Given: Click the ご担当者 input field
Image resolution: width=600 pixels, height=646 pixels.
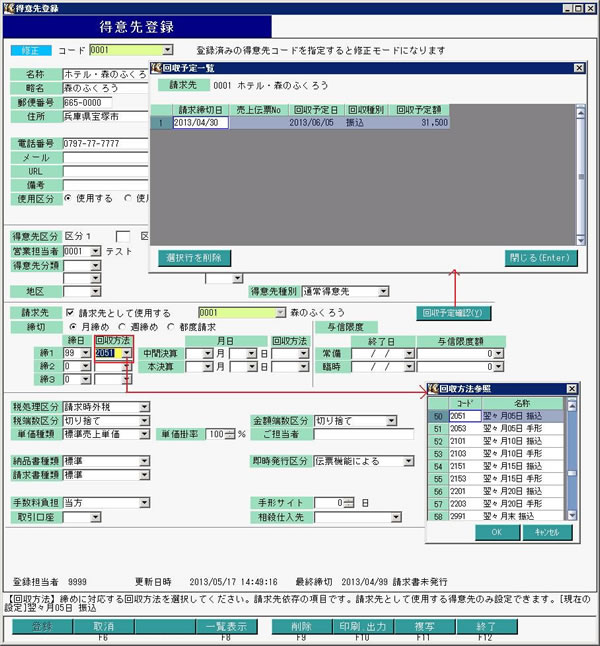Looking at the screenshot, I should 363,434.
